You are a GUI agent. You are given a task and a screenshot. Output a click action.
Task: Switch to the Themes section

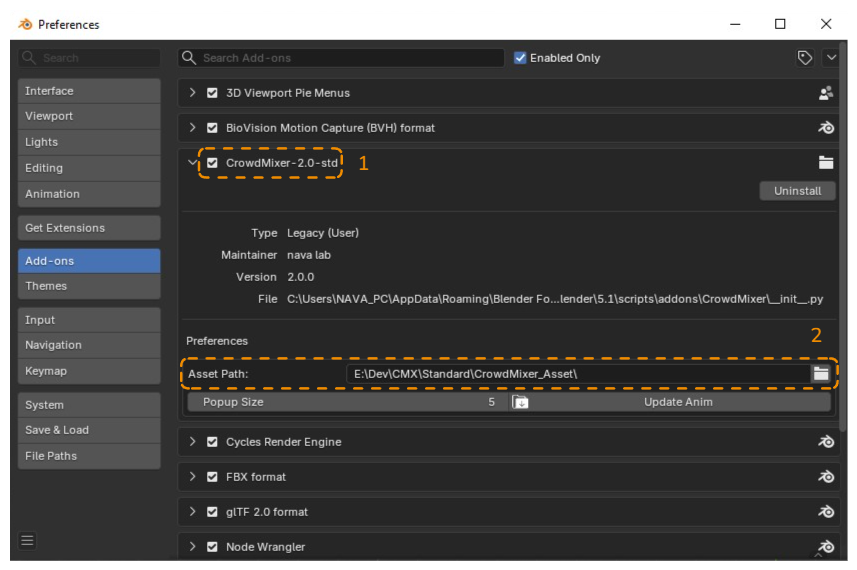89,286
